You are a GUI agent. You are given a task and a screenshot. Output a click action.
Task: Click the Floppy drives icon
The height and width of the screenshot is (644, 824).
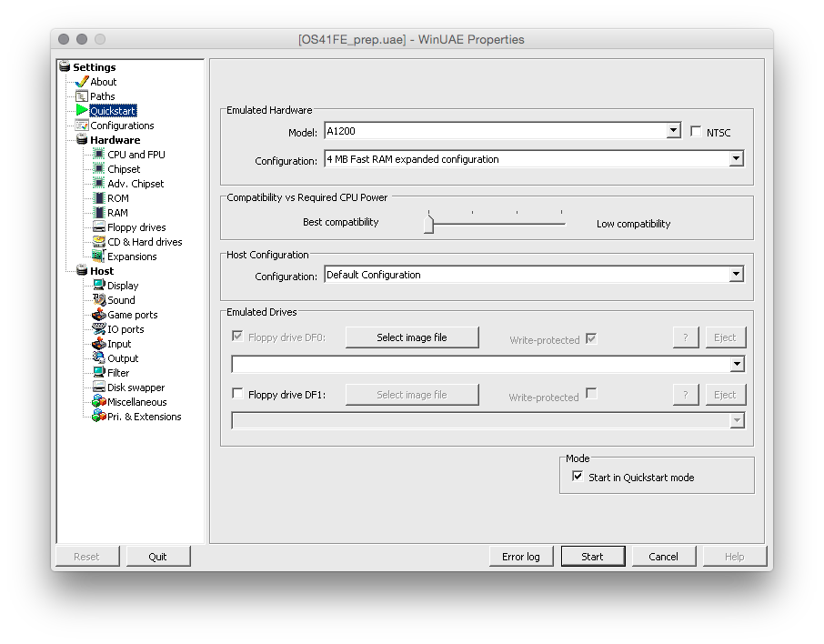pyautogui.click(x=99, y=227)
